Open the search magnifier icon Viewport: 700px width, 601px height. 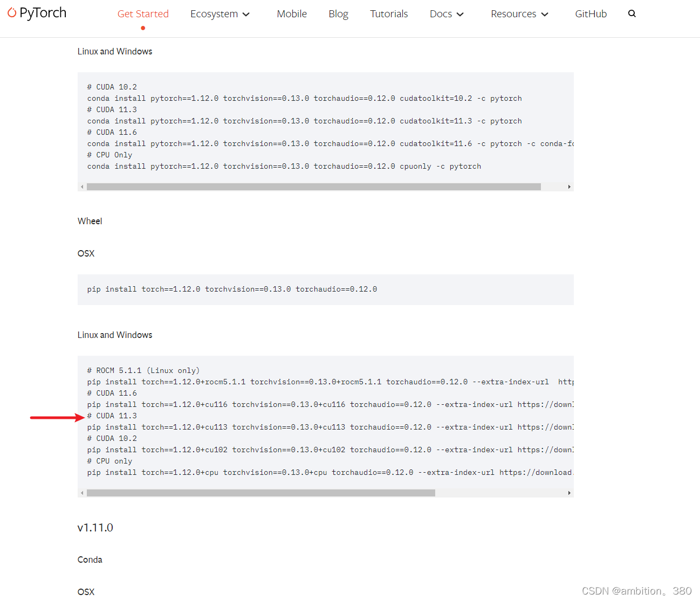[632, 13]
